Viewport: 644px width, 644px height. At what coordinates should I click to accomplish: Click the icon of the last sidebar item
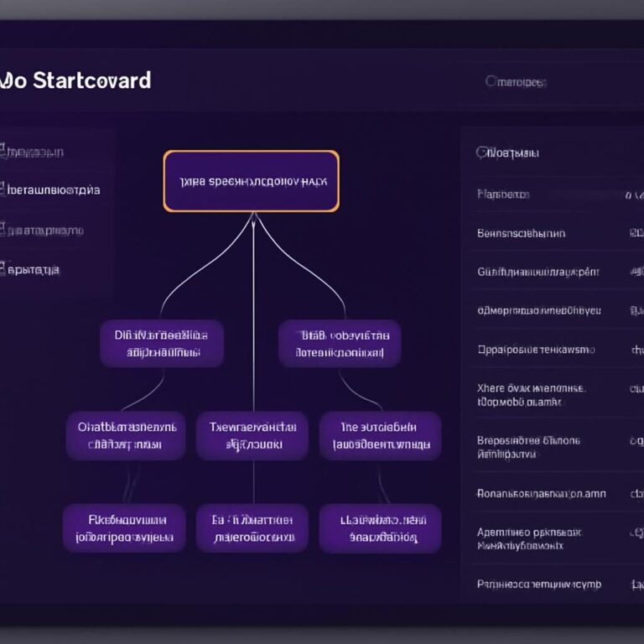coord(3,269)
